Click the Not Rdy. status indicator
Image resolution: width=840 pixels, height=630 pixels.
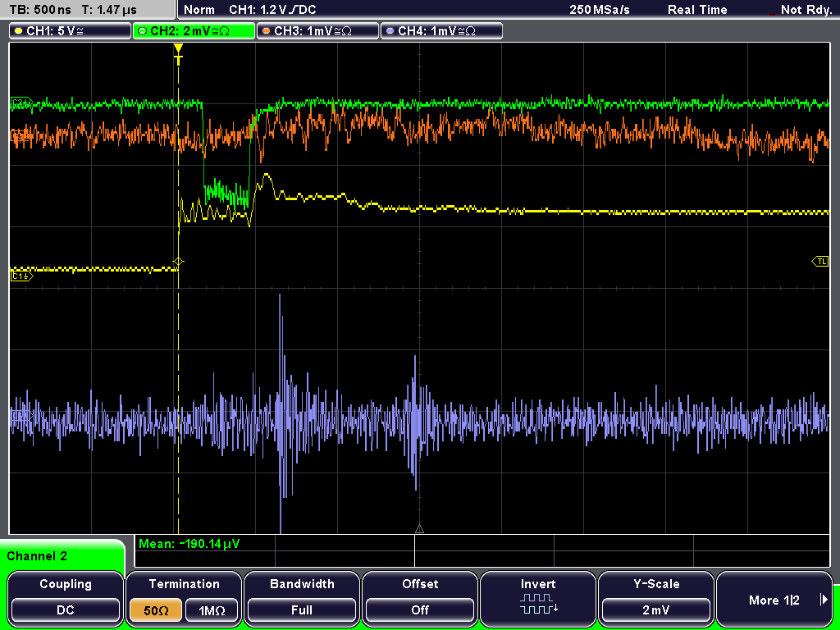pos(806,10)
